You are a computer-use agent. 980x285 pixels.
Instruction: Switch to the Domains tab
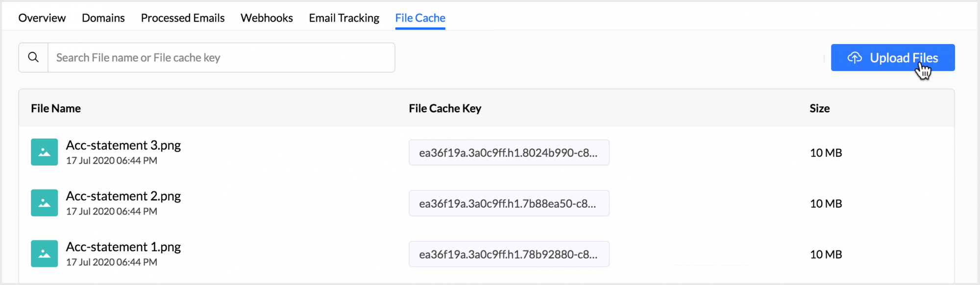(103, 18)
